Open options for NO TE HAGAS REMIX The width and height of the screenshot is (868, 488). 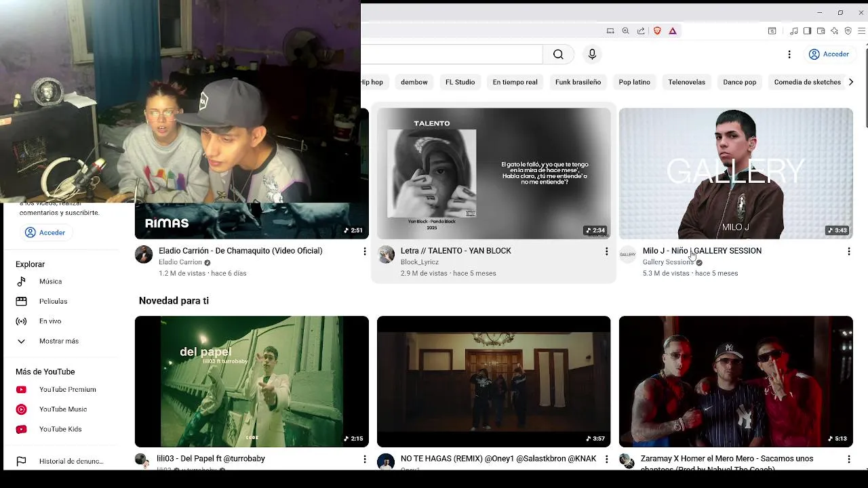[606, 460]
